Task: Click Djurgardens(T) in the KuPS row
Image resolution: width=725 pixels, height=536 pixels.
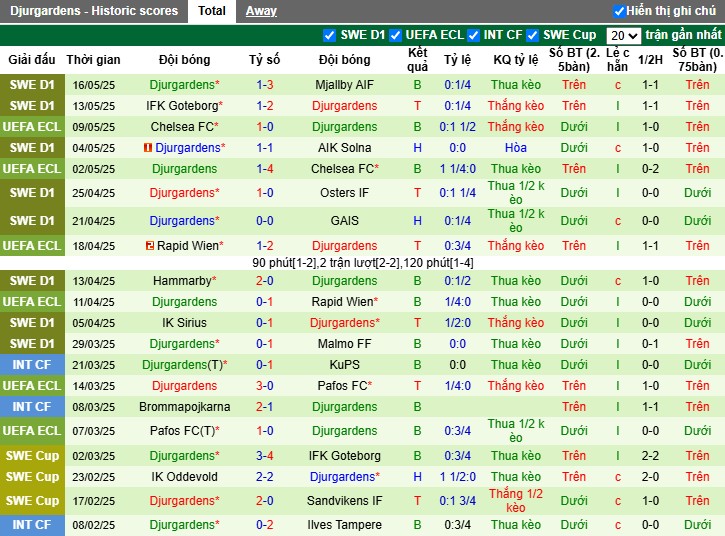Action: click(x=184, y=365)
